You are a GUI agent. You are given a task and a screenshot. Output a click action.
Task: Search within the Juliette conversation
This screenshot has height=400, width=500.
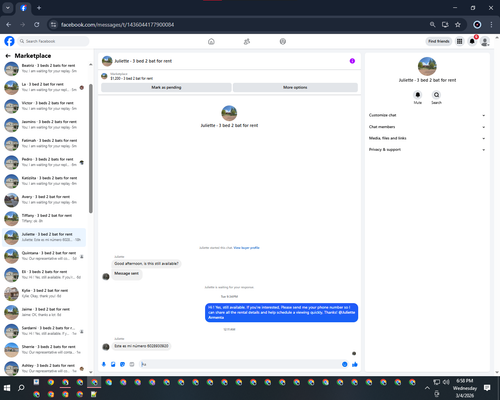click(436, 95)
